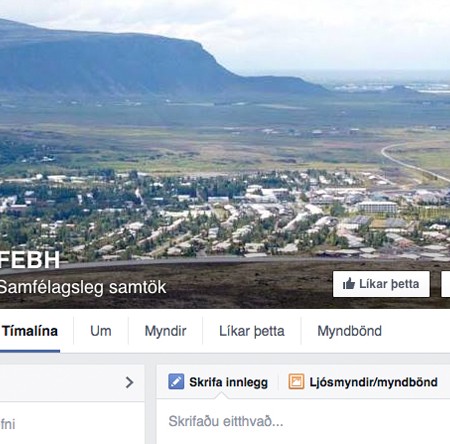Open the Um tab
Image resolution: width=450 pixels, height=444 pixels.
point(101,331)
